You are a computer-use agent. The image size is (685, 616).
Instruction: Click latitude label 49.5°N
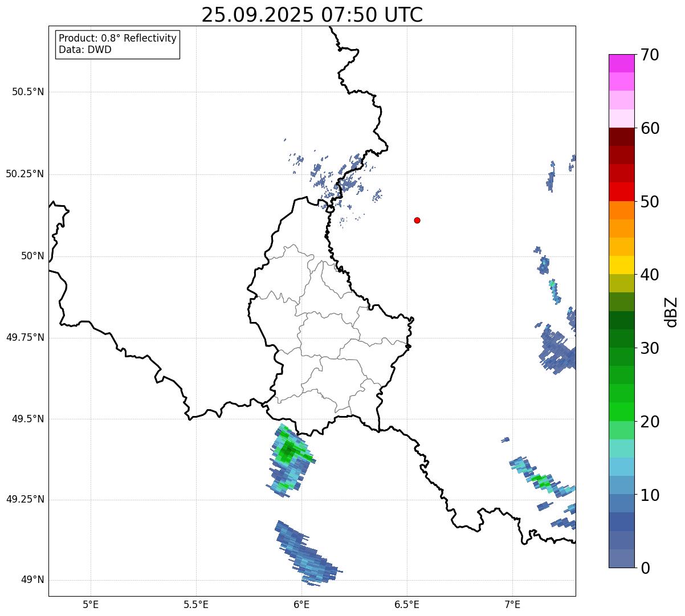28,419
